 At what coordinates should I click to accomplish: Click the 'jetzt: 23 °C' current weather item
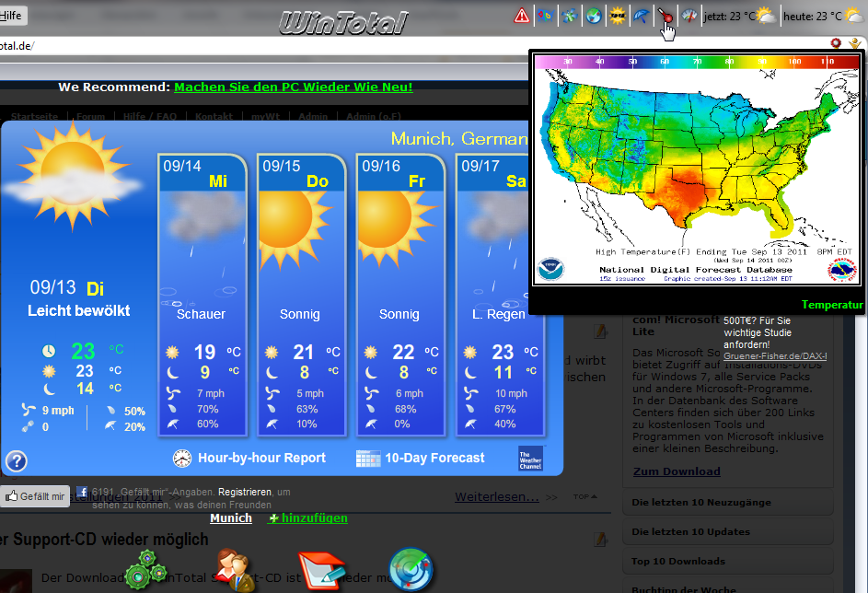[740, 16]
